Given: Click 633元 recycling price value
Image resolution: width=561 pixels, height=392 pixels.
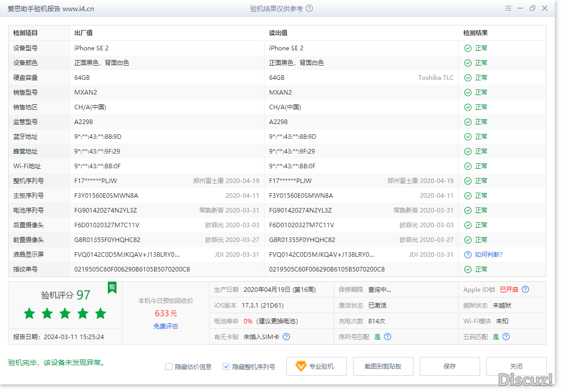Looking at the screenshot, I should click(166, 313).
